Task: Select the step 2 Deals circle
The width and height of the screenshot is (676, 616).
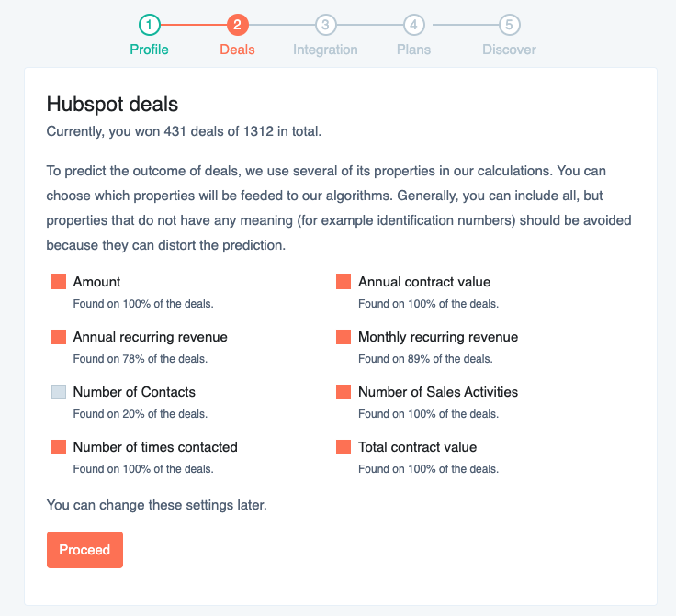Action: tap(237, 25)
